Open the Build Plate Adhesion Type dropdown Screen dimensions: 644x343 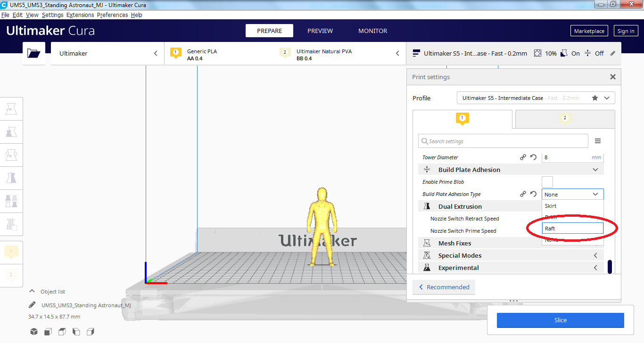click(x=572, y=194)
